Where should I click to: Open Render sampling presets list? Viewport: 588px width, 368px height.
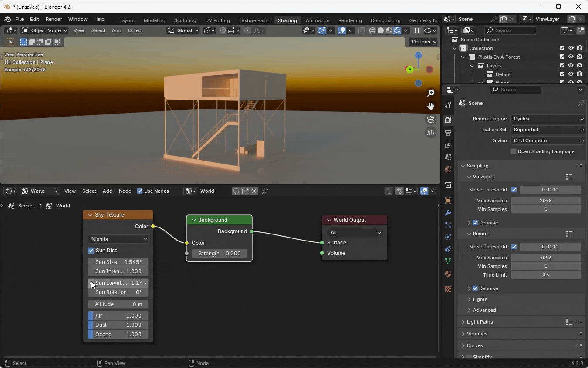pos(569,234)
